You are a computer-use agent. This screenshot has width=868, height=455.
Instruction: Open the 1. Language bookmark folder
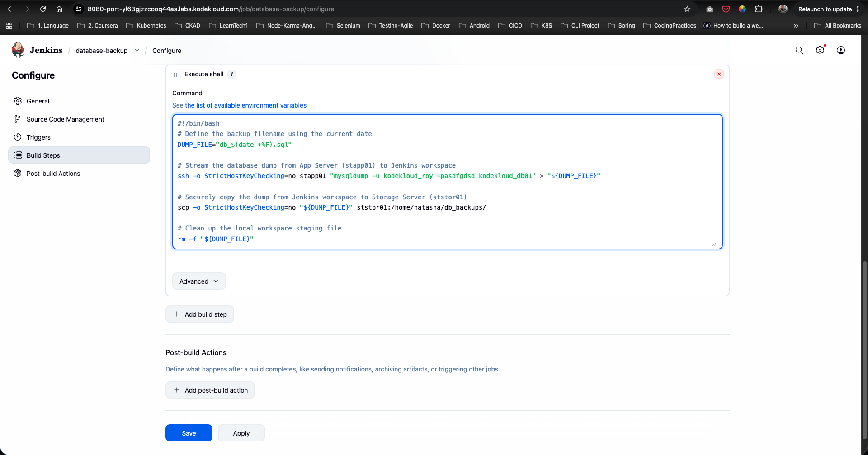tap(48, 26)
